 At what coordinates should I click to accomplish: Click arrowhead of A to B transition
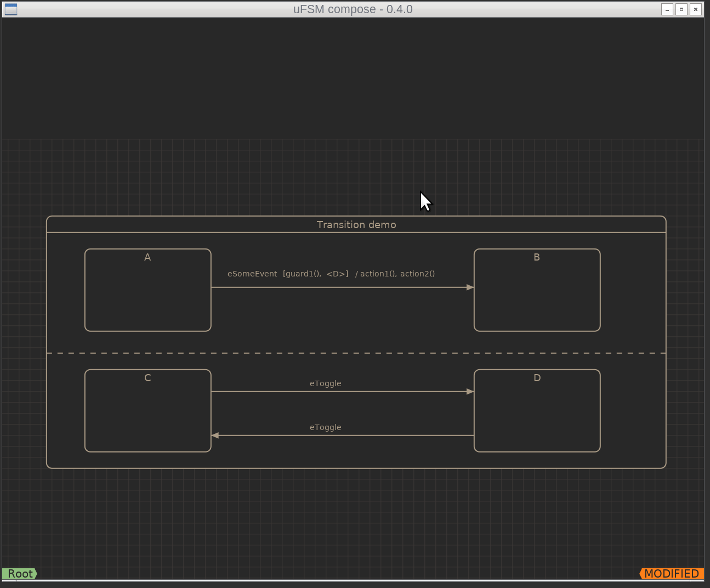coord(470,287)
